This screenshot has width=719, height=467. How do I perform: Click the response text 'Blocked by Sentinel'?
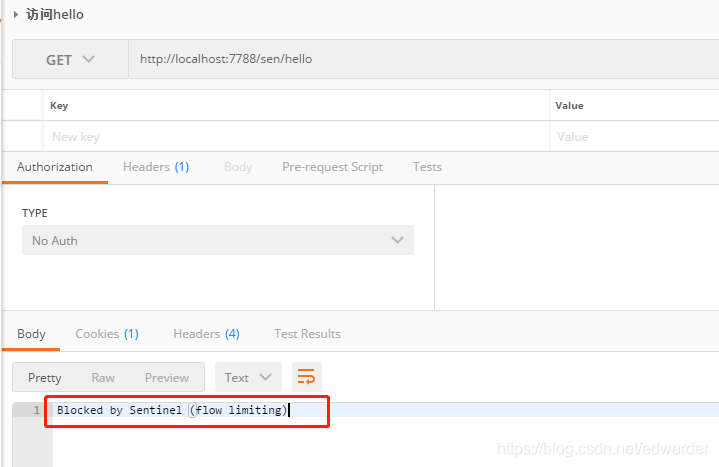[119, 410]
